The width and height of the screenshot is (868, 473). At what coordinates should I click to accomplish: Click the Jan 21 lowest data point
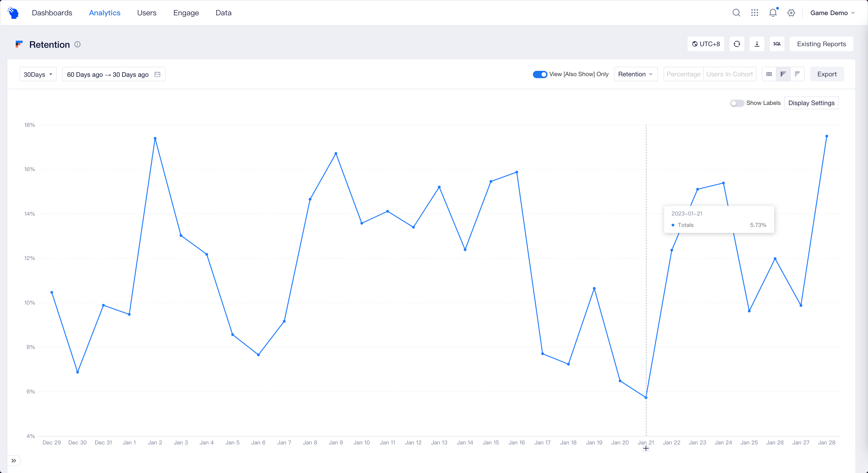pyautogui.click(x=646, y=398)
